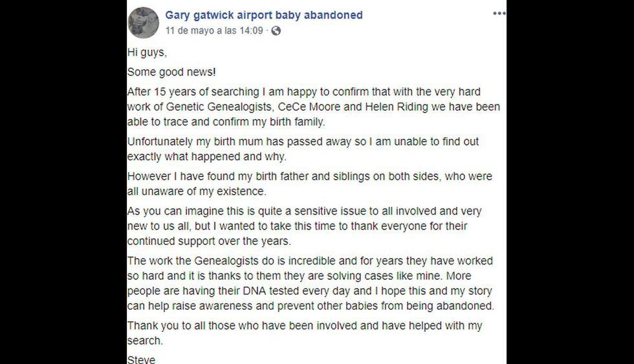Click the 'Hi guys,' greeting line
Viewport: 634px width, 364px height.
click(x=148, y=52)
